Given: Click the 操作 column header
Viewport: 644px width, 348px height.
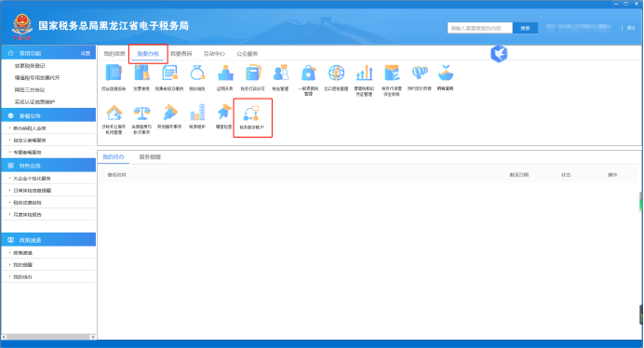Looking at the screenshot, I should [612, 175].
